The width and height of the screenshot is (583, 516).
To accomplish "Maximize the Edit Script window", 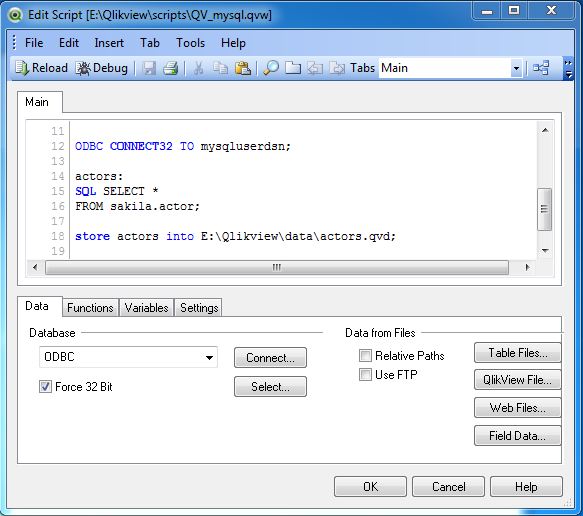I will 514,11.
